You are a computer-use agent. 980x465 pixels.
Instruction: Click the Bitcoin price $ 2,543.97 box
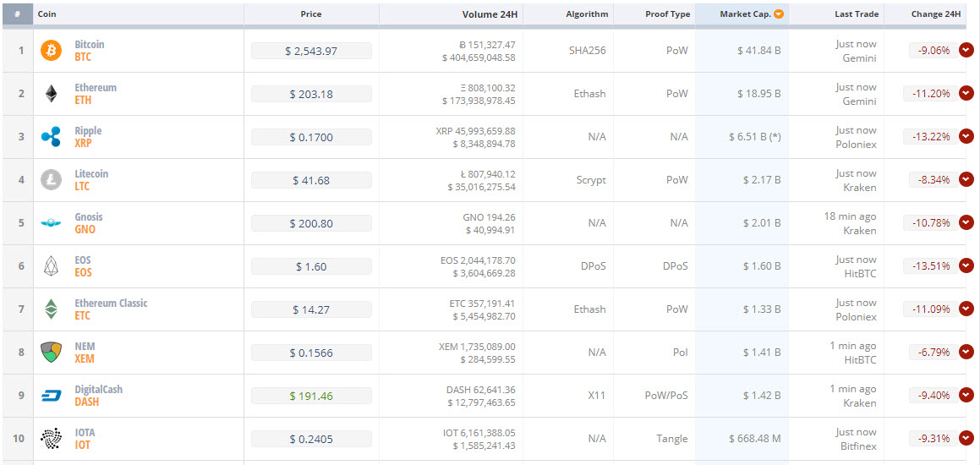(x=311, y=51)
